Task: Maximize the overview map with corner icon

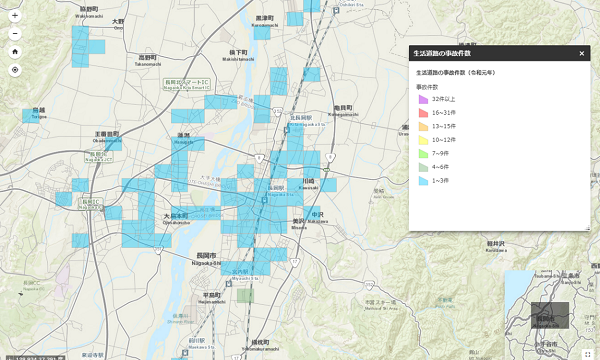Action: [x=588, y=355]
